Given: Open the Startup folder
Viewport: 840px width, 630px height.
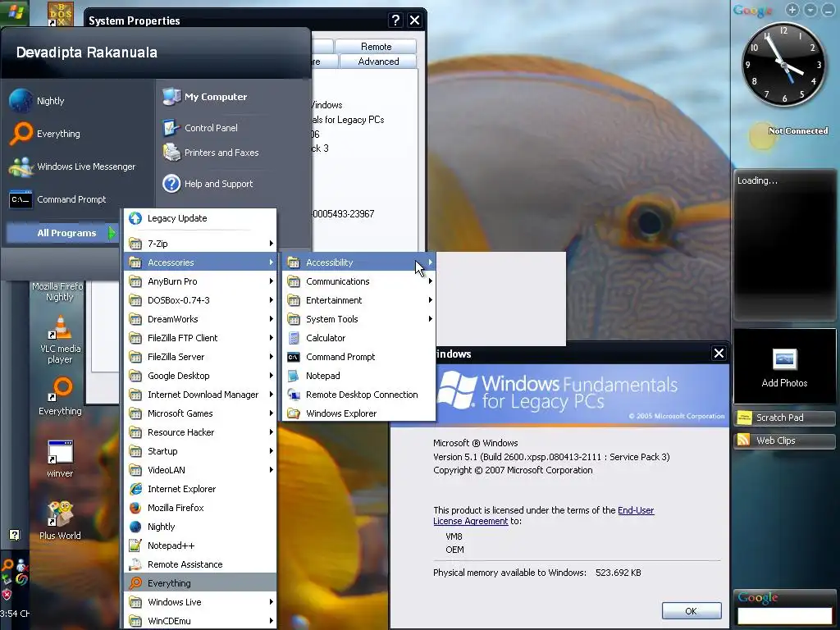Looking at the screenshot, I should tap(200, 451).
